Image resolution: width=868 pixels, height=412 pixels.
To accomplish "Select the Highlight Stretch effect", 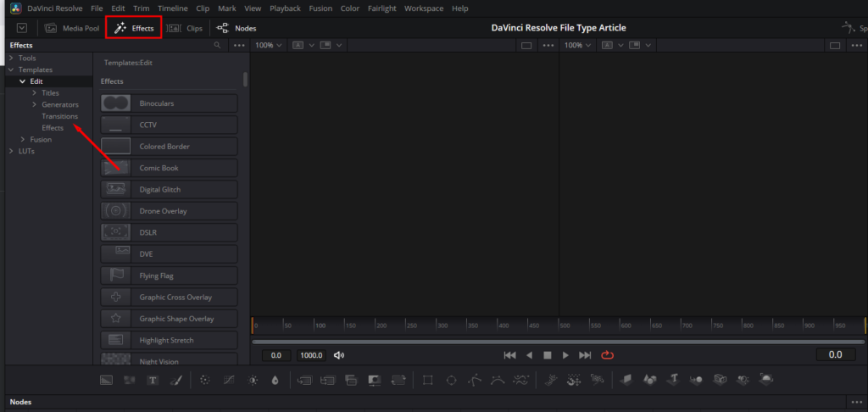I will (x=169, y=340).
